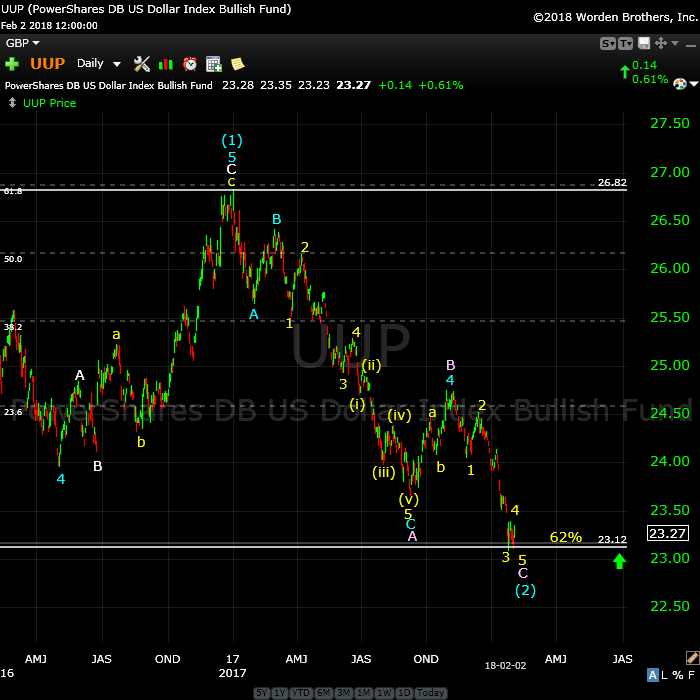
Task: Click the floppy disk save icon
Action: pyautogui.click(x=644, y=43)
